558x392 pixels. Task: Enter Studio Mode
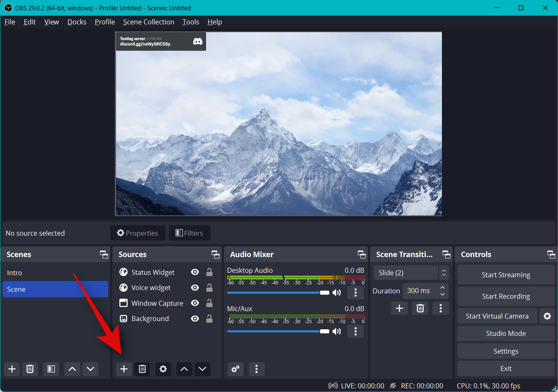pyautogui.click(x=506, y=333)
